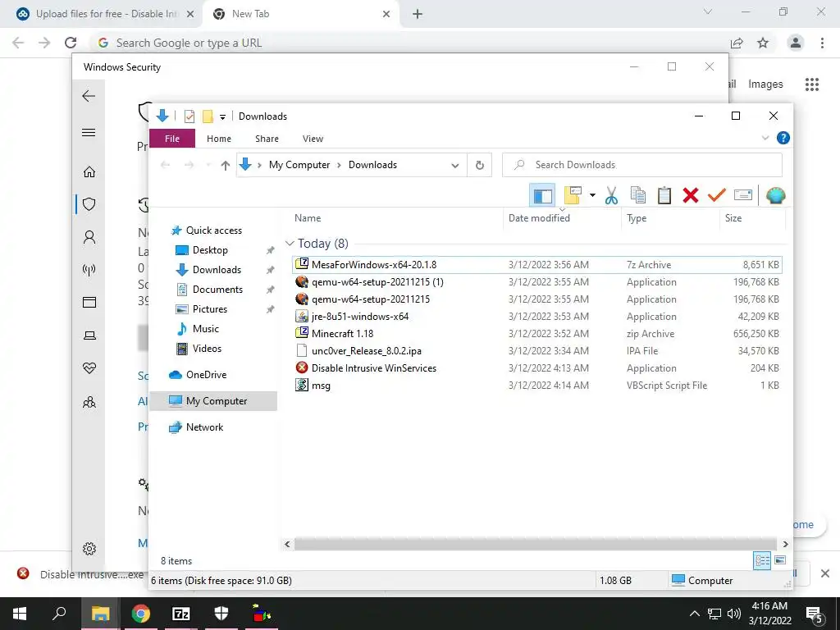The image size is (840, 630).
Task: Open the address bar history dropdown
Action: click(x=454, y=166)
